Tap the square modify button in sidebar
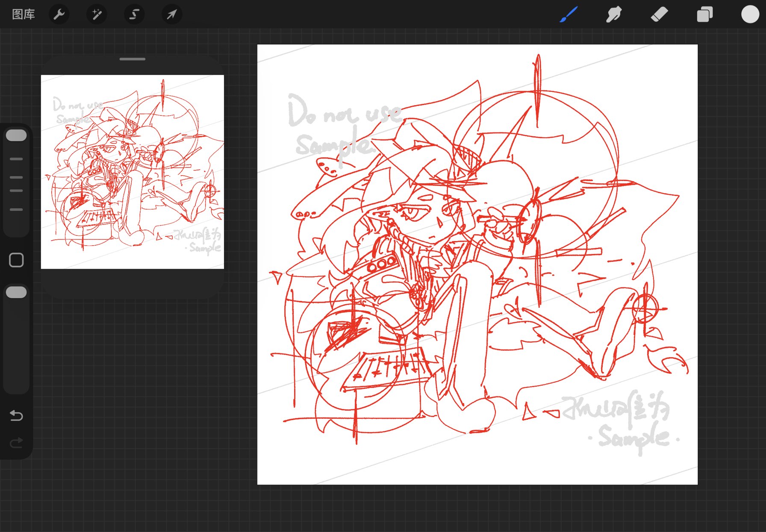766x532 pixels. coord(16,260)
